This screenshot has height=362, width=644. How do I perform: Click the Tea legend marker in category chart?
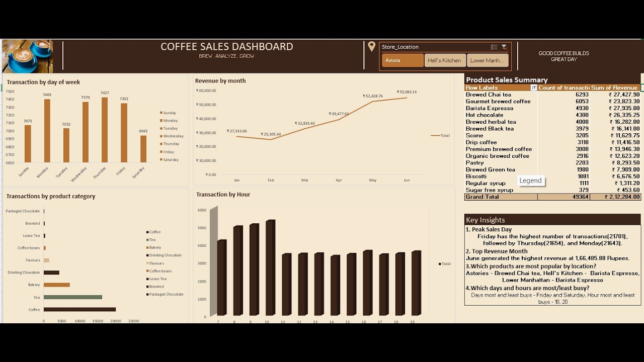tap(147, 240)
